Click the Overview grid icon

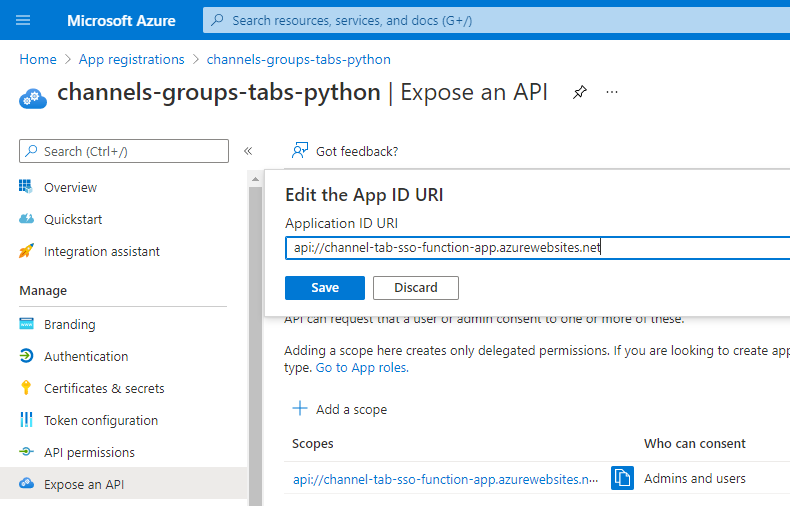click(26, 186)
